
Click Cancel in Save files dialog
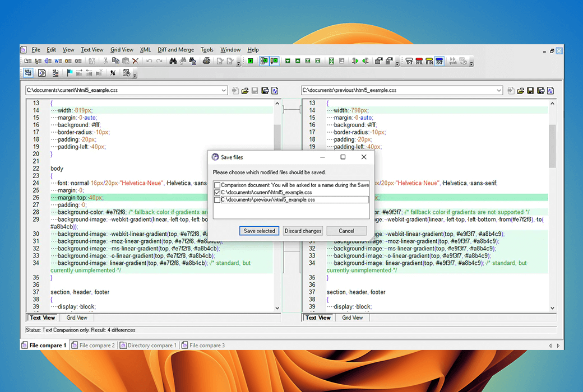346,231
